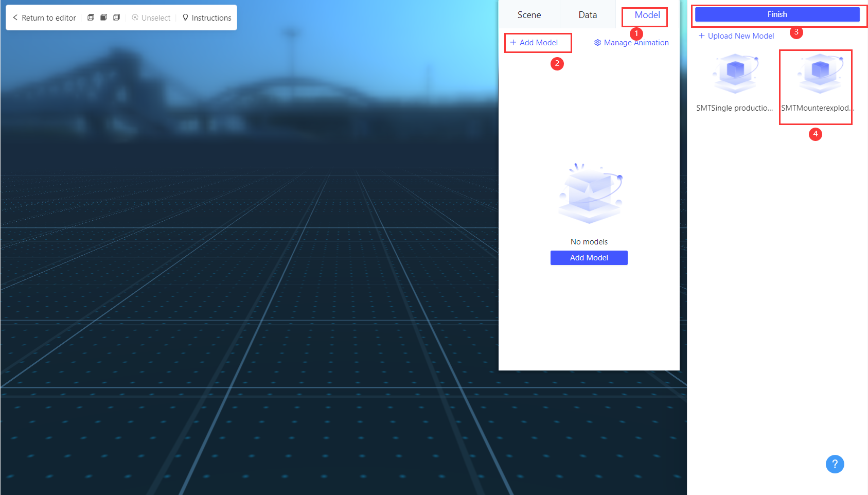The height and width of the screenshot is (495, 868).
Task: Click the Manage Animation link
Action: 636,43
